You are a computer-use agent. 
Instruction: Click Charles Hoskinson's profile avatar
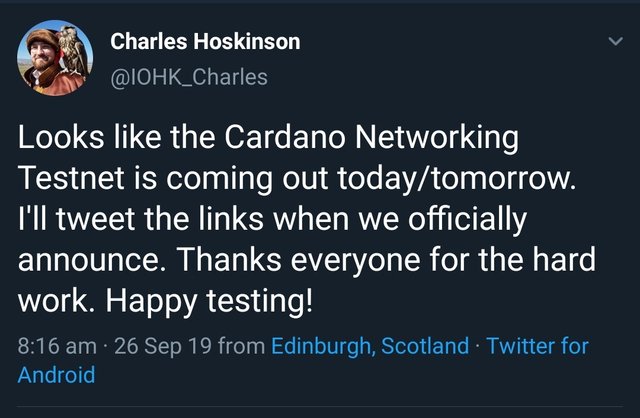pyautogui.click(x=52, y=57)
